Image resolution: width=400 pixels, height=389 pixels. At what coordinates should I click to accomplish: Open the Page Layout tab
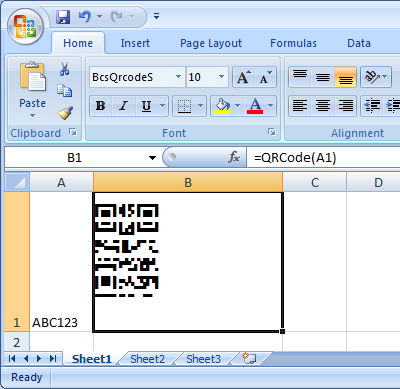[x=211, y=43]
